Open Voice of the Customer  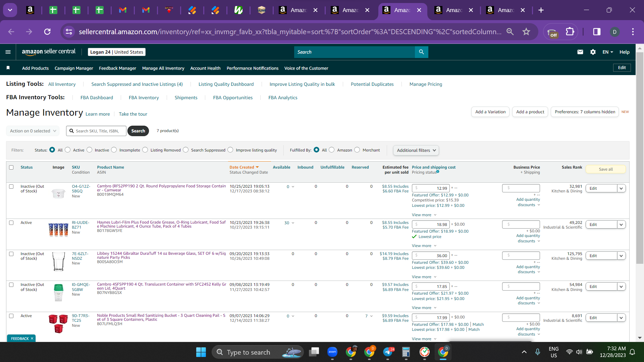306,68
